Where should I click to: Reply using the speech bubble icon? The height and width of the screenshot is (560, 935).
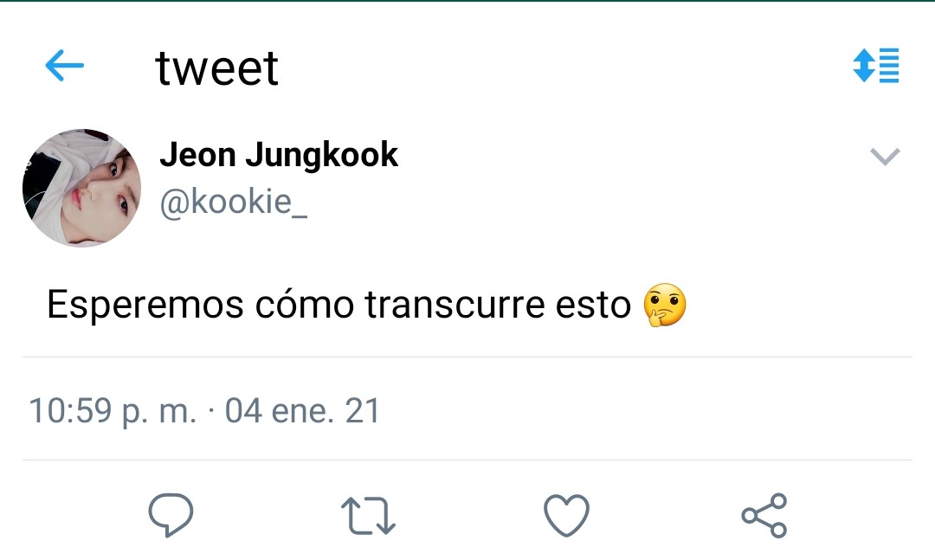[x=171, y=516]
